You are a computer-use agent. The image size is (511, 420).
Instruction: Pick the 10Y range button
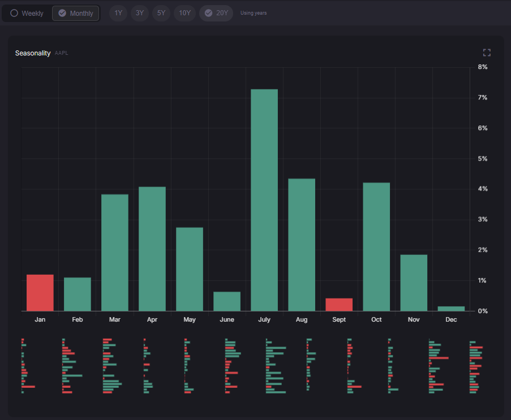tap(184, 13)
